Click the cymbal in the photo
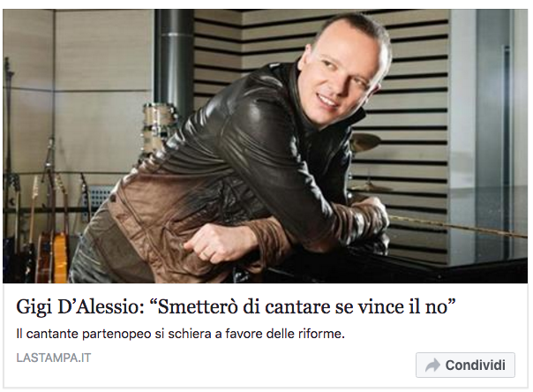This screenshot has width=533, height=392. pos(365,142)
